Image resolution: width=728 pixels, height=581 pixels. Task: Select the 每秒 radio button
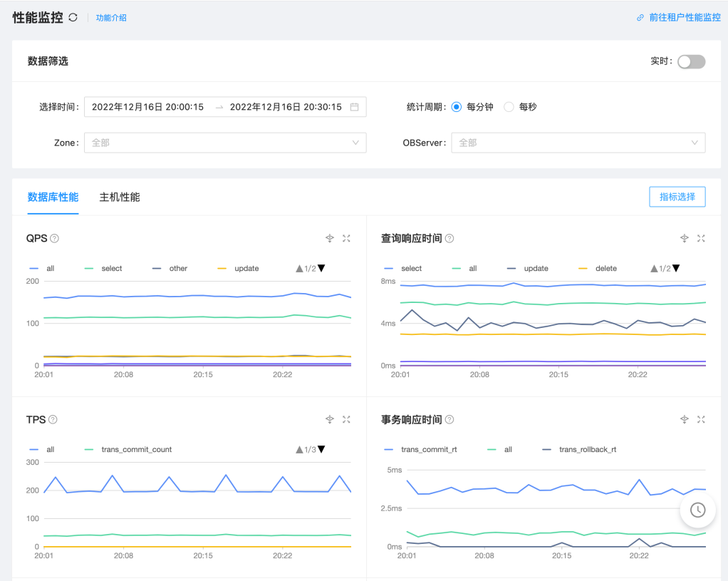pos(509,107)
